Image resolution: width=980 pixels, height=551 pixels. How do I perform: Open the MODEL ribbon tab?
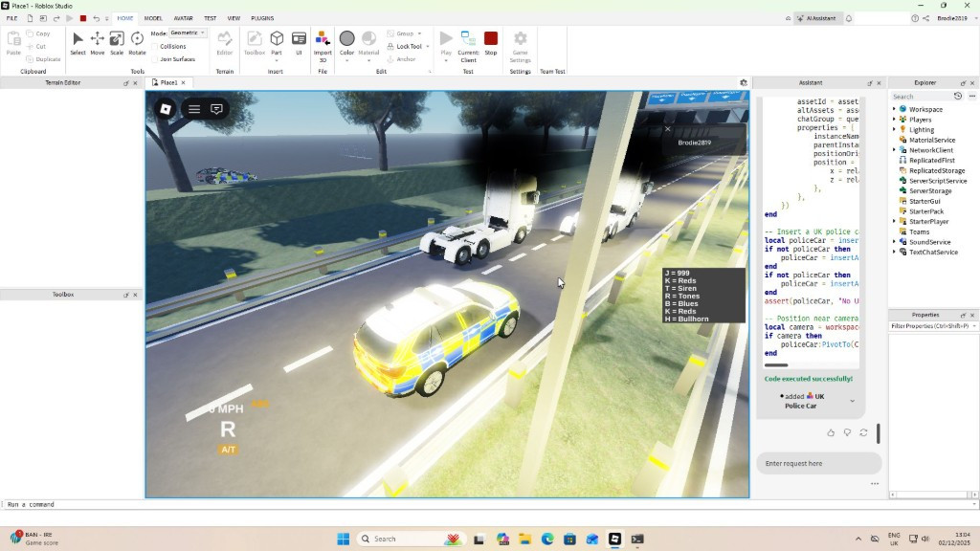tap(153, 18)
